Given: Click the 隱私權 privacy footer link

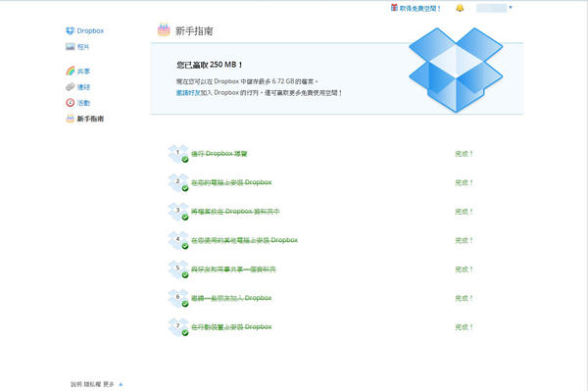Looking at the screenshot, I should (92, 384).
